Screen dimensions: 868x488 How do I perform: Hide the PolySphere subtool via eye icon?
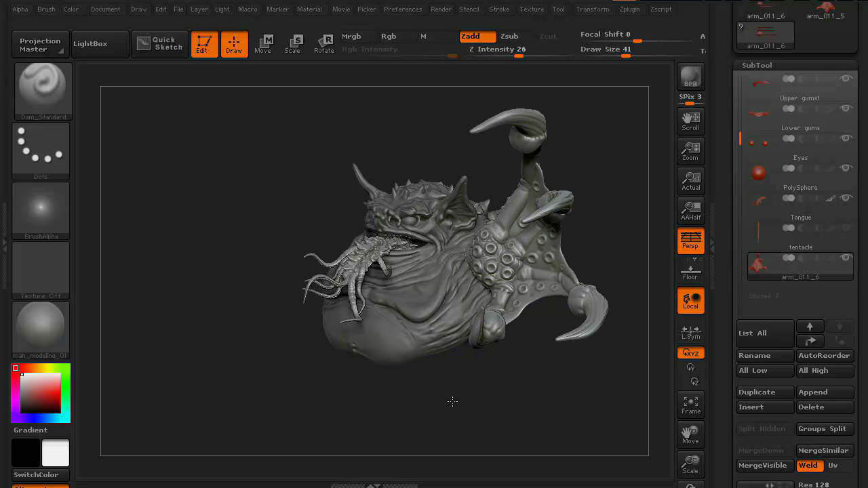point(846,168)
